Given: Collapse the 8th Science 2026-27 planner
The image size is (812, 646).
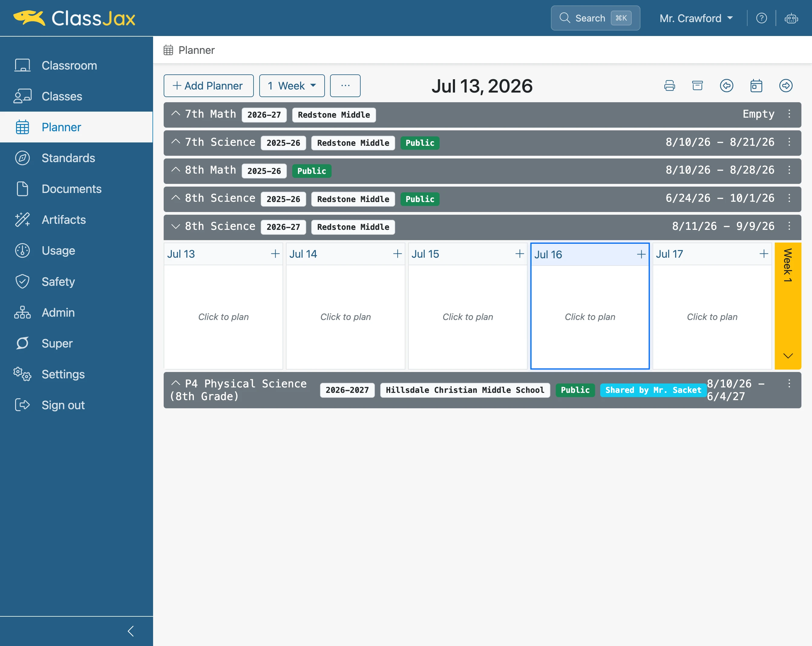Looking at the screenshot, I should (175, 226).
